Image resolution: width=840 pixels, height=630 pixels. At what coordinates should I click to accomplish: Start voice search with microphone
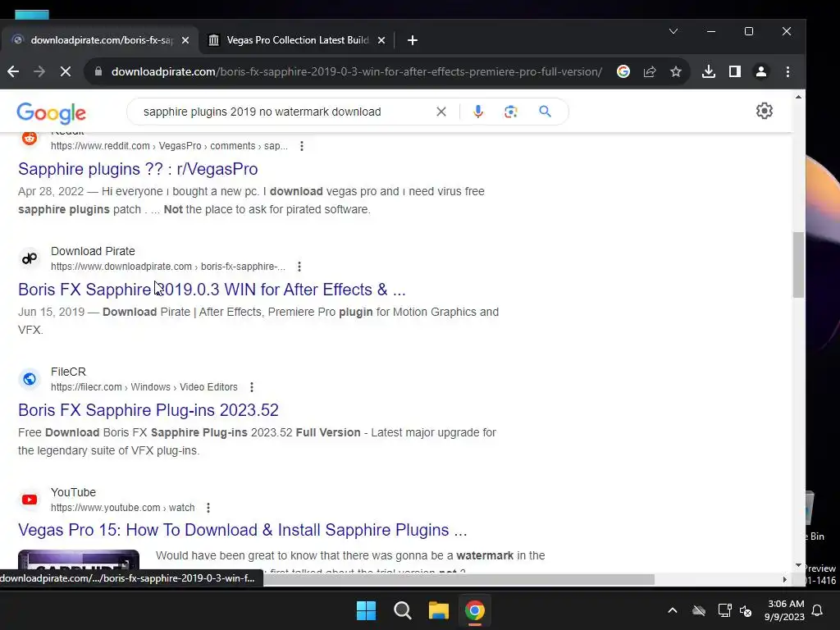[x=478, y=112]
